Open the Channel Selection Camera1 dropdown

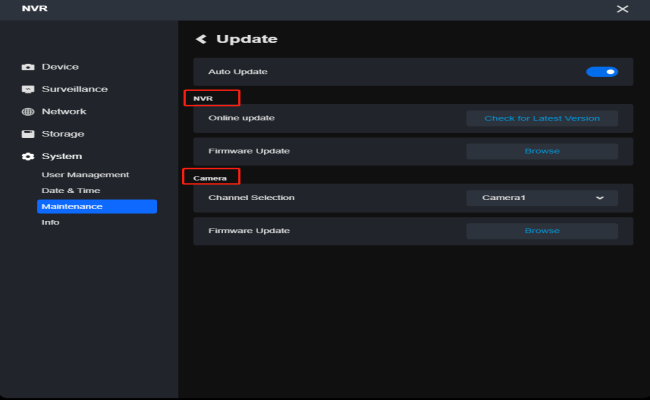click(x=541, y=198)
